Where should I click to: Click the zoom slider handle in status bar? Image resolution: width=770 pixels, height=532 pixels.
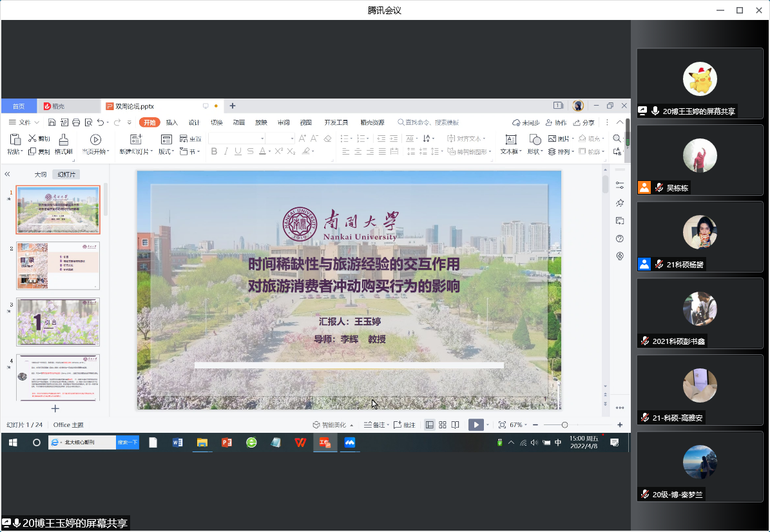click(564, 425)
